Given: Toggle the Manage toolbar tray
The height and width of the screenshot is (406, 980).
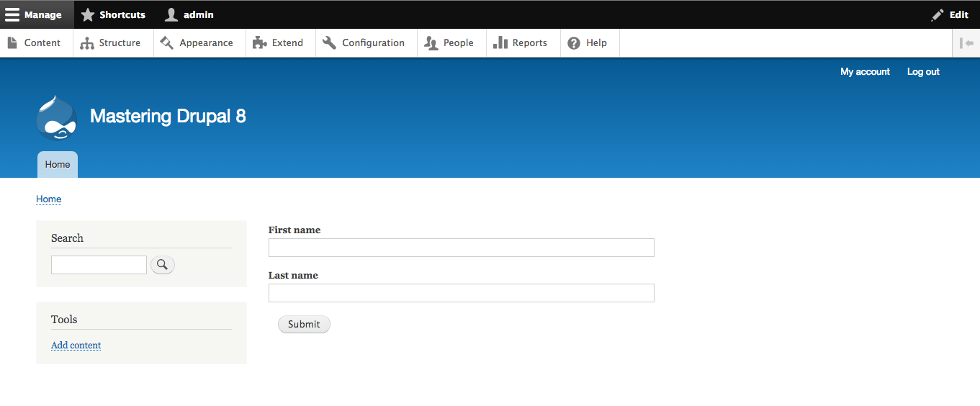Looking at the screenshot, I should coord(37,14).
